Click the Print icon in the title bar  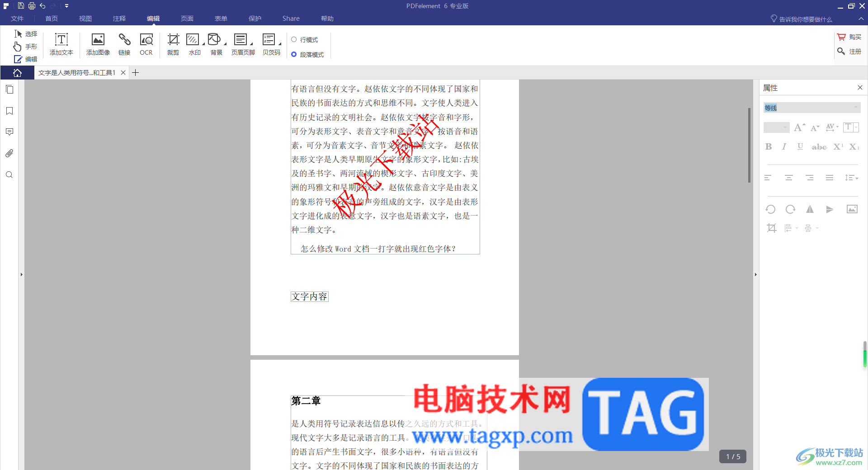pos(32,6)
